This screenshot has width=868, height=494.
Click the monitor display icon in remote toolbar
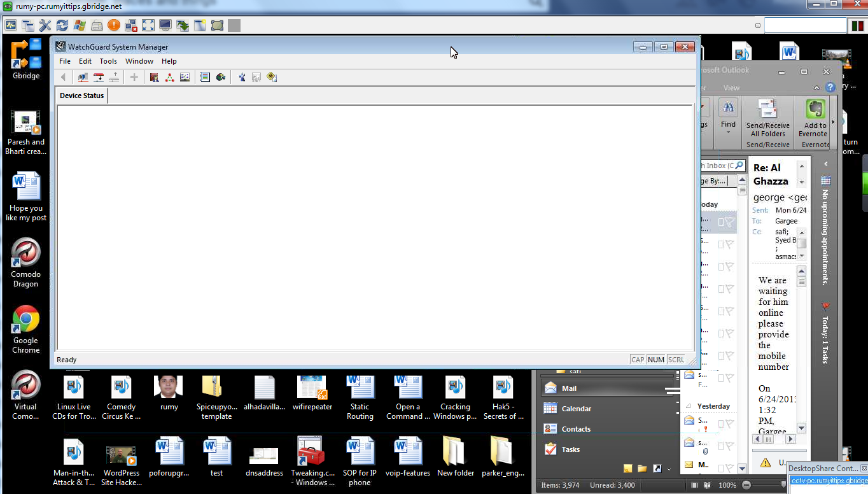point(165,25)
